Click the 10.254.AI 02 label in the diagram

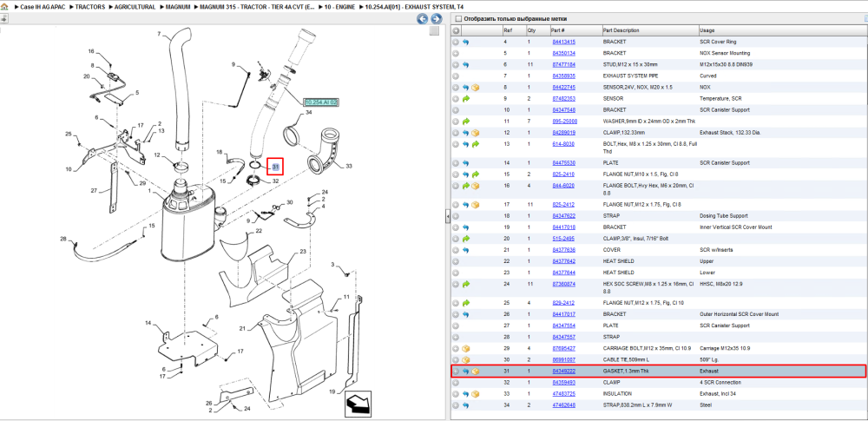point(321,102)
